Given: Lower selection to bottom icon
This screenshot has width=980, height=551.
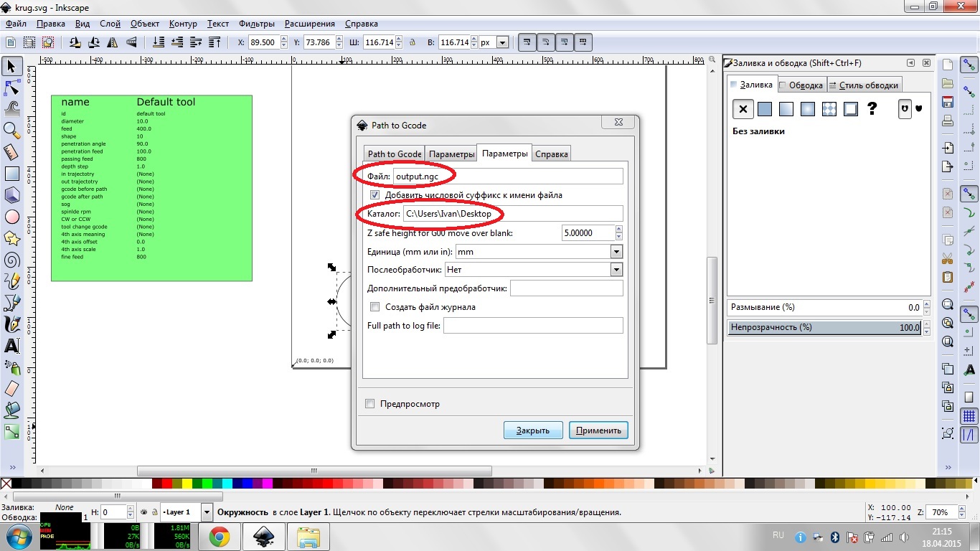Looking at the screenshot, I should [x=159, y=42].
